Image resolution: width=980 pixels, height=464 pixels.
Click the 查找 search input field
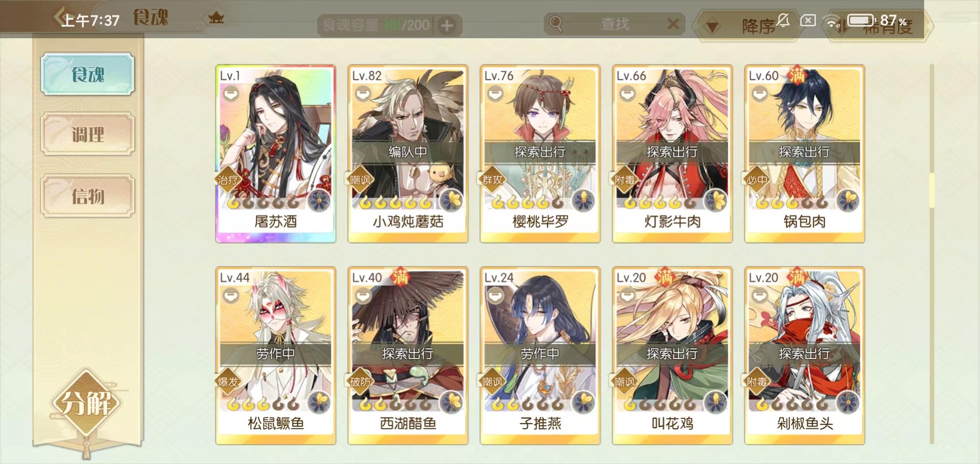pyautogui.click(x=615, y=24)
